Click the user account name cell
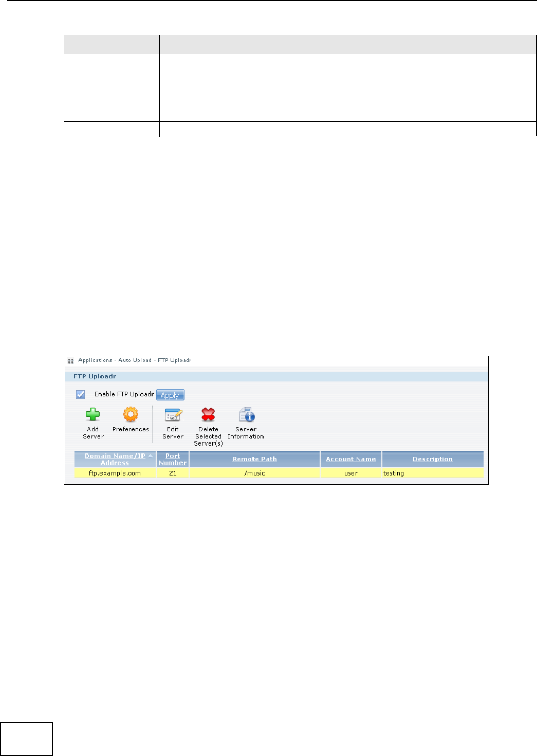The width and height of the screenshot is (537, 756). pyautogui.click(x=351, y=473)
